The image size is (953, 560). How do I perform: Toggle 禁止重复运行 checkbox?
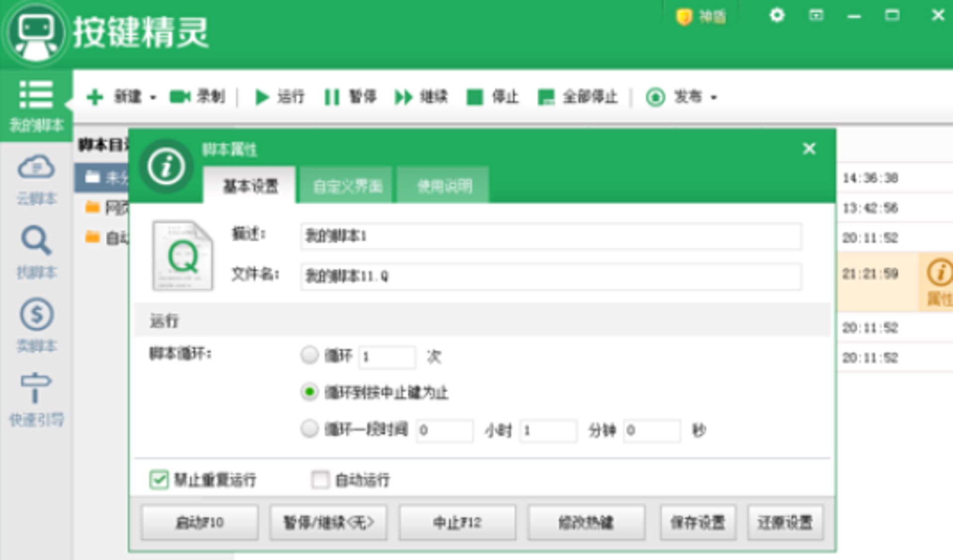[159, 480]
